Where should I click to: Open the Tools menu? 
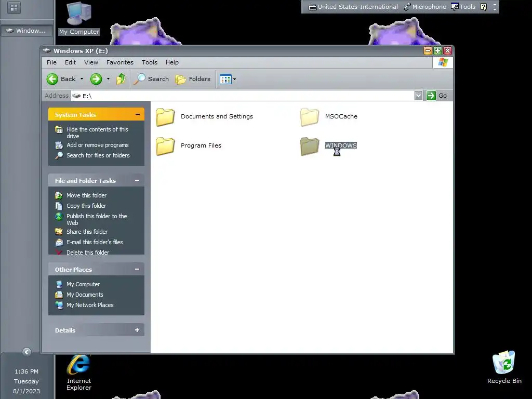click(x=150, y=62)
